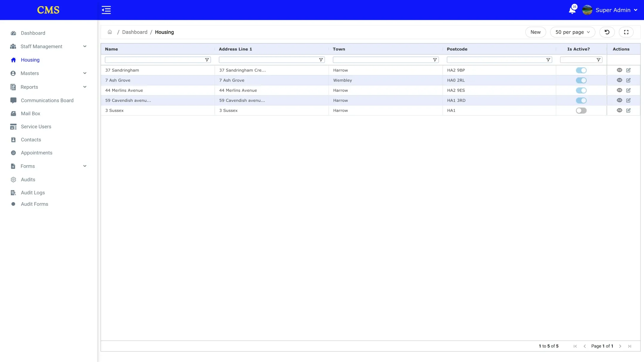
Task: Click the refresh table icon
Action: tap(607, 32)
